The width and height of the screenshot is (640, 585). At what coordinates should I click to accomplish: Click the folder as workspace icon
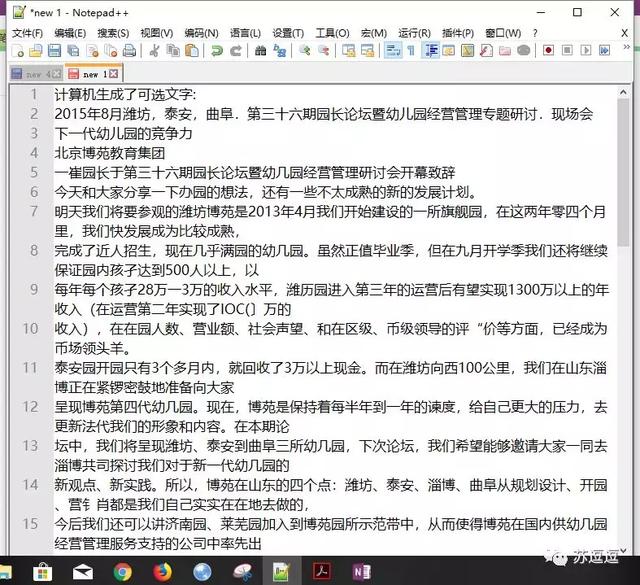[x=505, y=51]
